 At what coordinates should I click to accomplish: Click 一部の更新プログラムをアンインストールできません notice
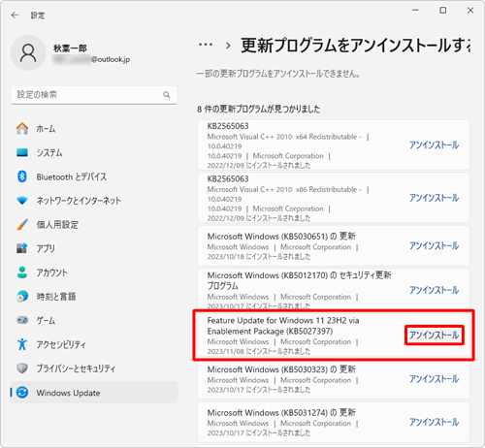278,74
